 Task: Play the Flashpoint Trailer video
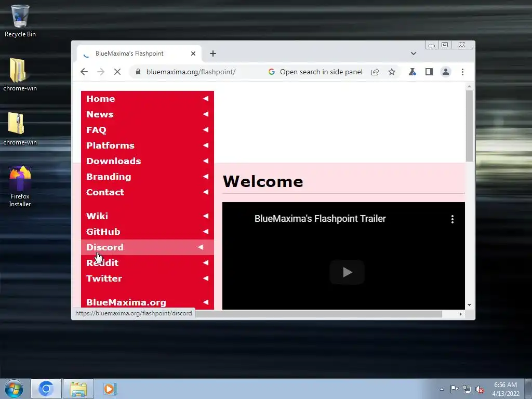click(x=347, y=272)
